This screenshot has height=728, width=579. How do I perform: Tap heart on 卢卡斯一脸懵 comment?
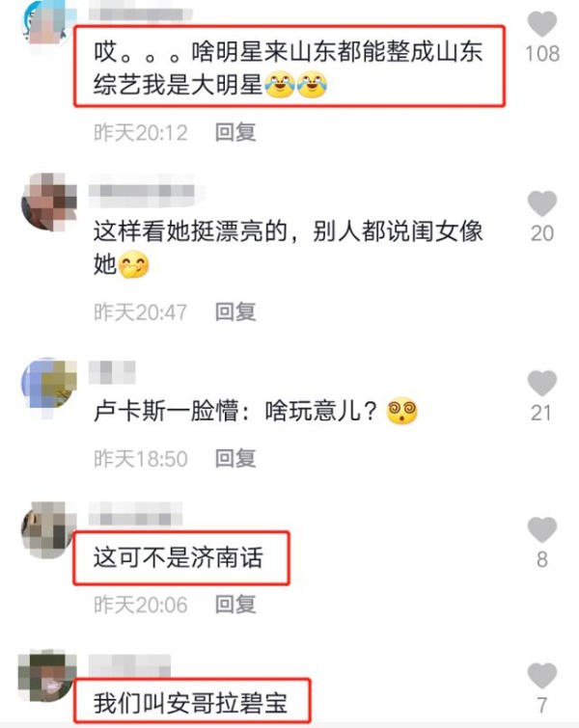coord(541,383)
